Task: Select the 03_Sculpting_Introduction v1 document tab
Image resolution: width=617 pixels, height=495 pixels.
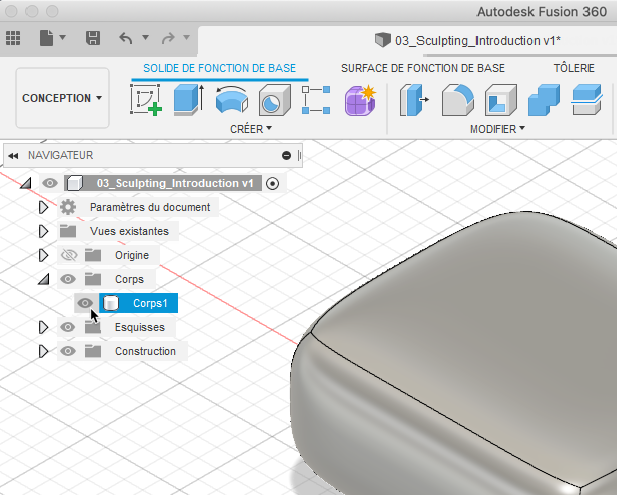Action: [468, 41]
